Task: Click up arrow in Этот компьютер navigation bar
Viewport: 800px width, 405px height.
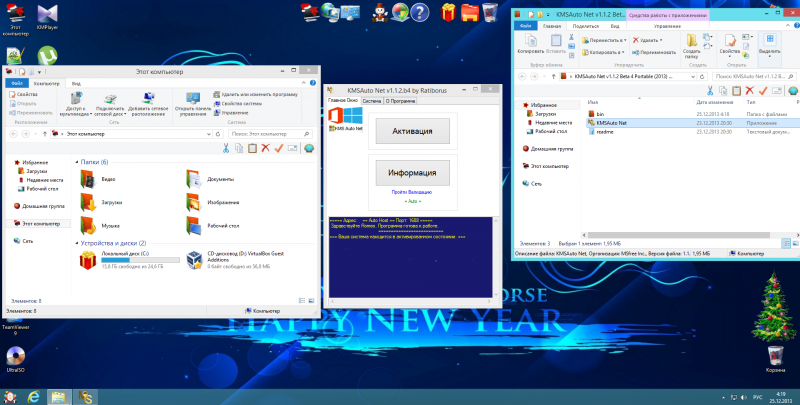Action: click(x=45, y=134)
